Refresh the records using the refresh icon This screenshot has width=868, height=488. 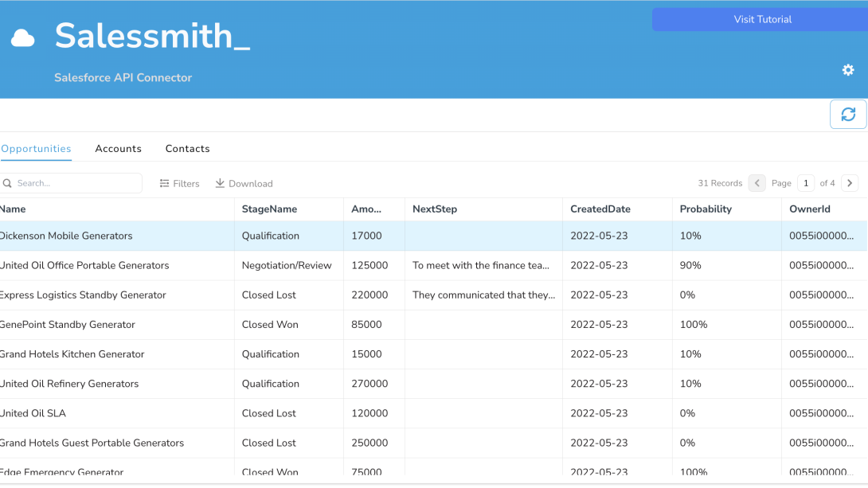(847, 114)
